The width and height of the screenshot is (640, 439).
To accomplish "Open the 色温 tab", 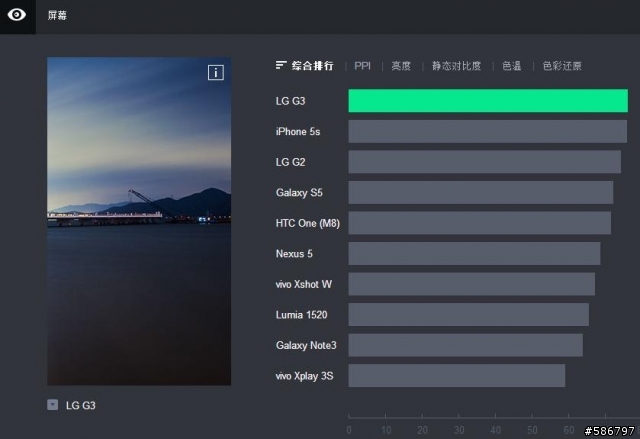I will click(511, 66).
